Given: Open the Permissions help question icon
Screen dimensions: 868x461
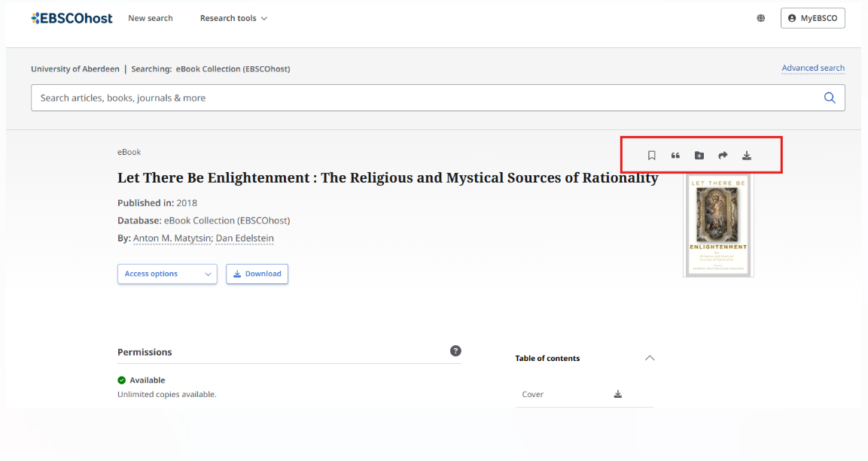Looking at the screenshot, I should pos(455,351).
